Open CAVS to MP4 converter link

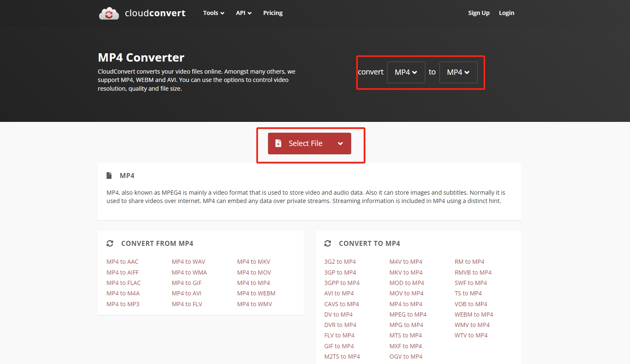click(342, 304)
